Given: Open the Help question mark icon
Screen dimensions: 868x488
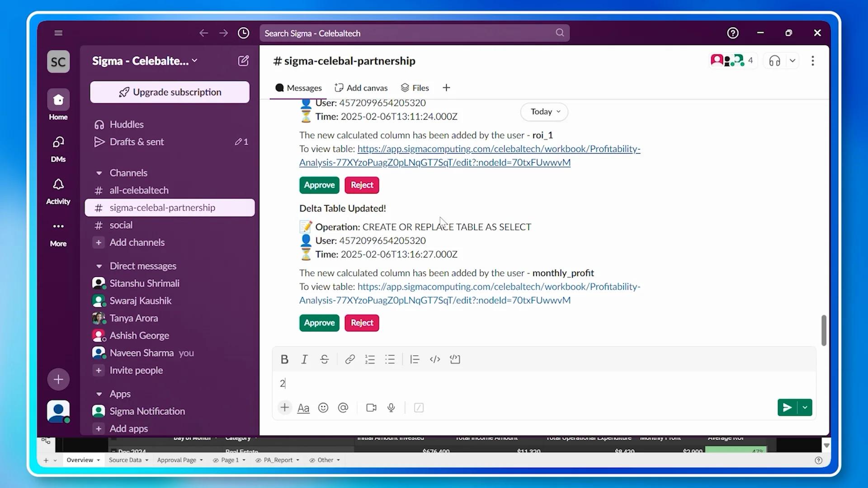Looking at the screenshot, I should coord(733,33).
